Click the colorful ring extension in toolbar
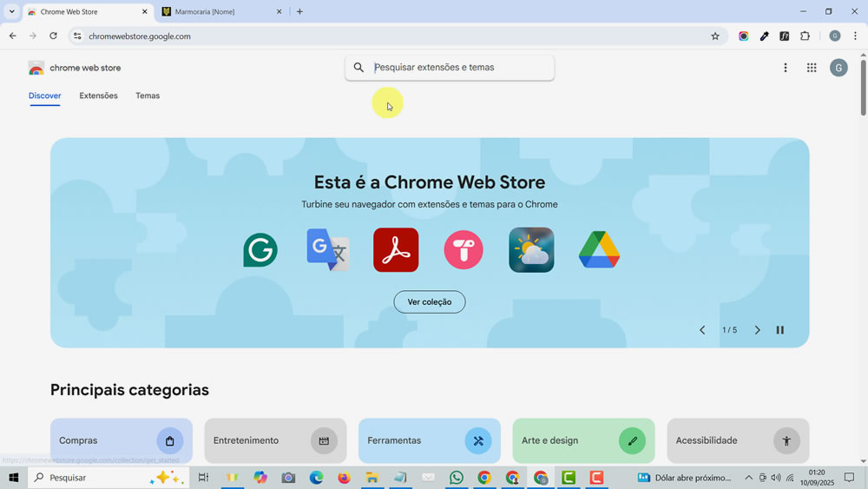 (744, 36)
